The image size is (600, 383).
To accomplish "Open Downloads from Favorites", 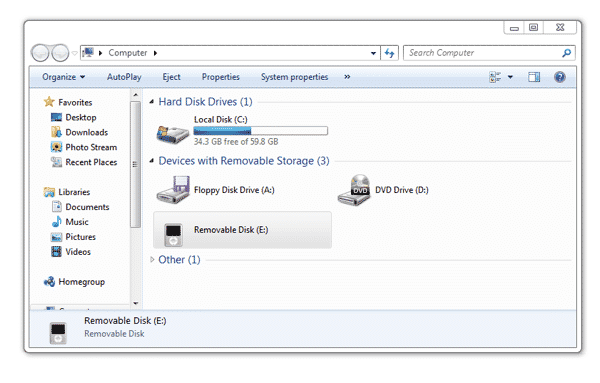I will click(x=86, y=132).
